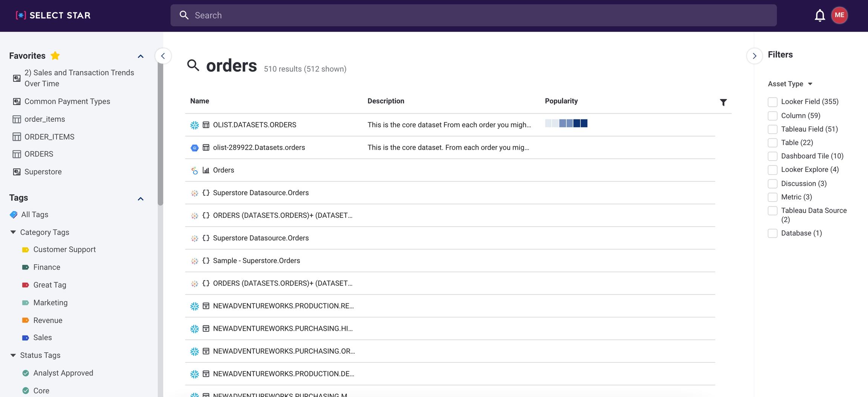Viewport: 868px width, 397px height.
Task: Click the BigQuery icon beside olist-289922.Datasets.orders
Action: click(194, 148)
